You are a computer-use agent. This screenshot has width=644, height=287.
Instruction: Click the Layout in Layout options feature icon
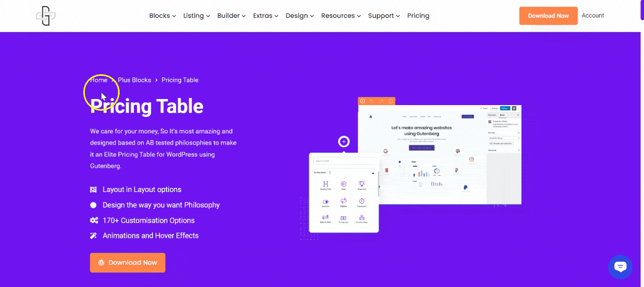(93, 189)
